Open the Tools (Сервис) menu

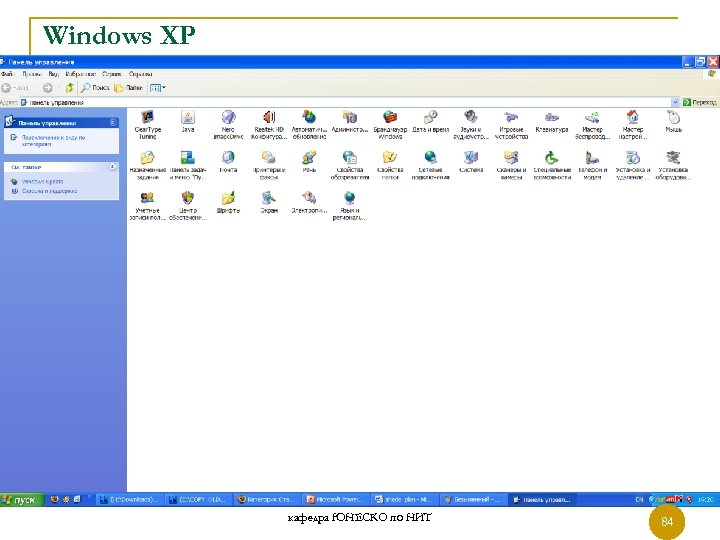(112, 73)
